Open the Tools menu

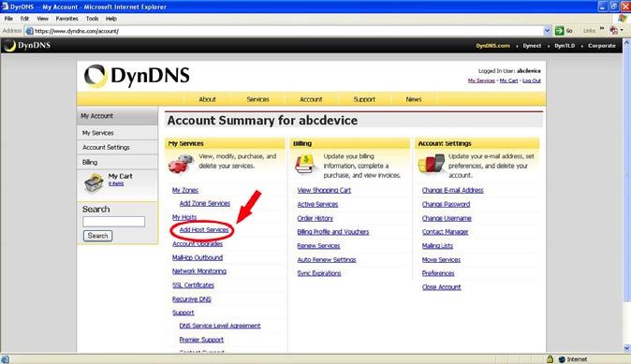click(92, 19)
